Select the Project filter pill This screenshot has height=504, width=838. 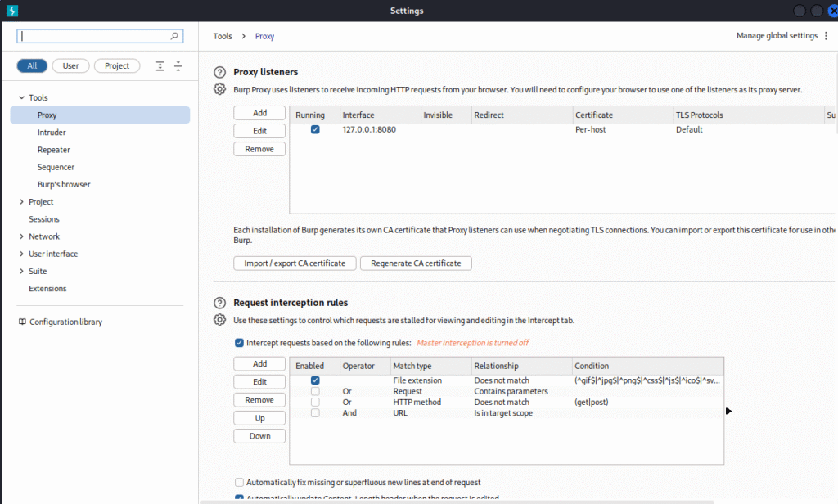117,65
